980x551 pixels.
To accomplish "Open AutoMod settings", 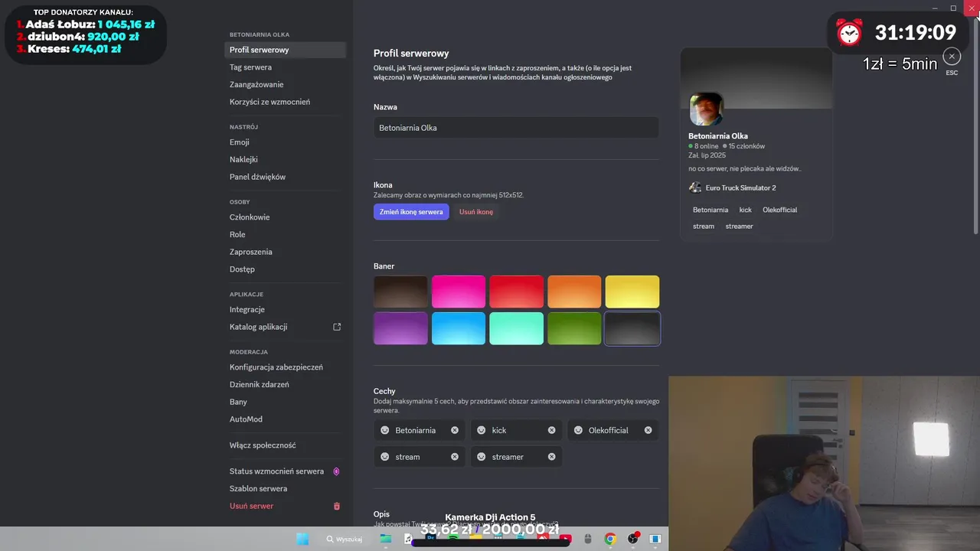I will (286, 419).
